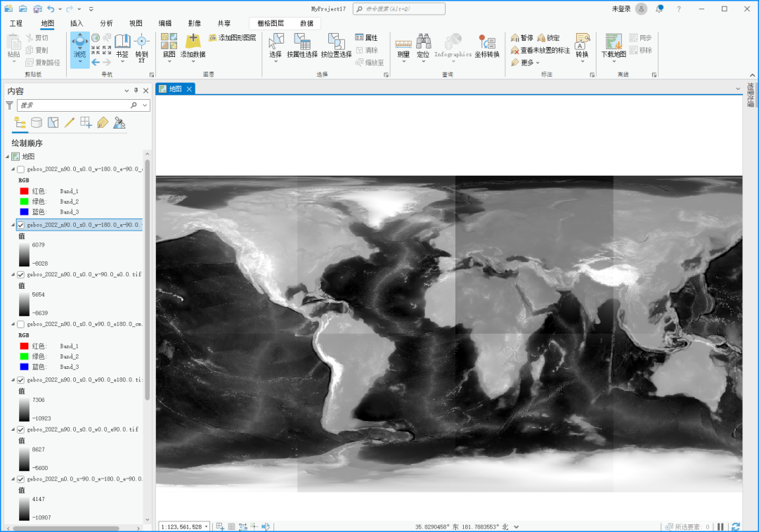Image resolution: width=759 pixels, height=532 pixels.
Task: Uncheck the gebco n90.0_s0.0_w0.0_e90.0.tif layer
Action: pyautogui.click(x=21, y=429)
